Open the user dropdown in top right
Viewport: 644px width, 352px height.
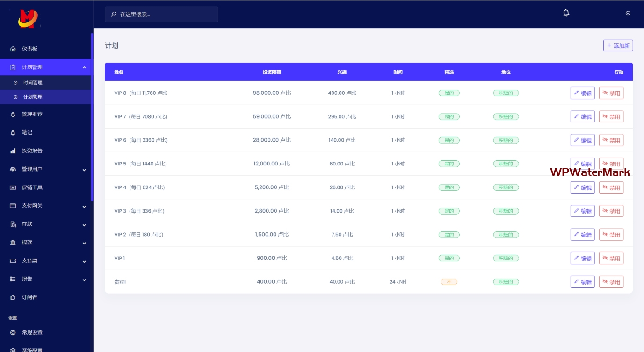[x=628, y=13]
